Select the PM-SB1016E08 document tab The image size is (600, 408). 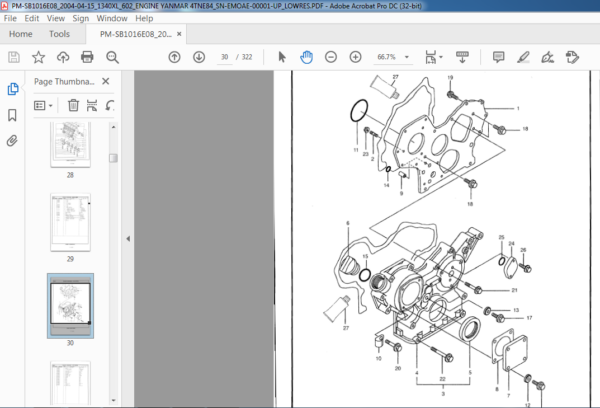tap(135, 34)
